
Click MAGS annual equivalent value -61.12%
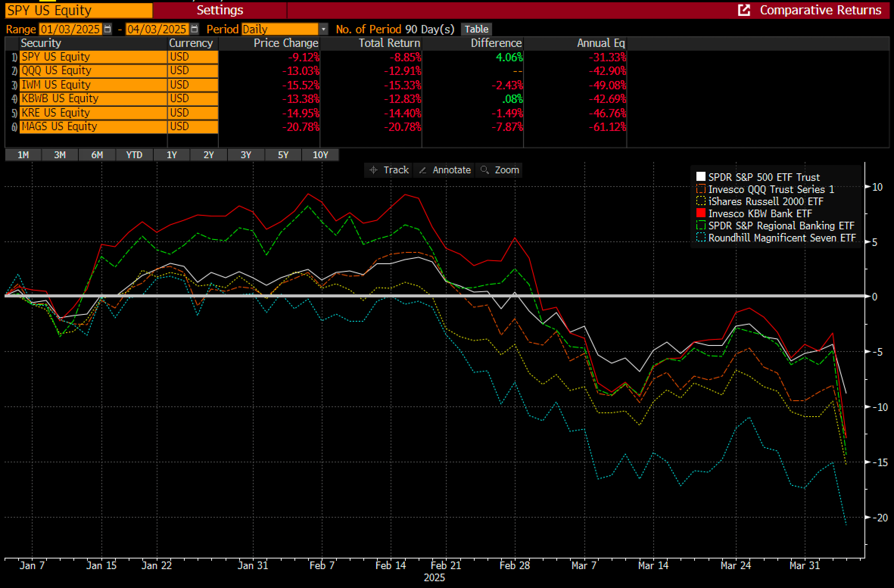coord(607,127)
